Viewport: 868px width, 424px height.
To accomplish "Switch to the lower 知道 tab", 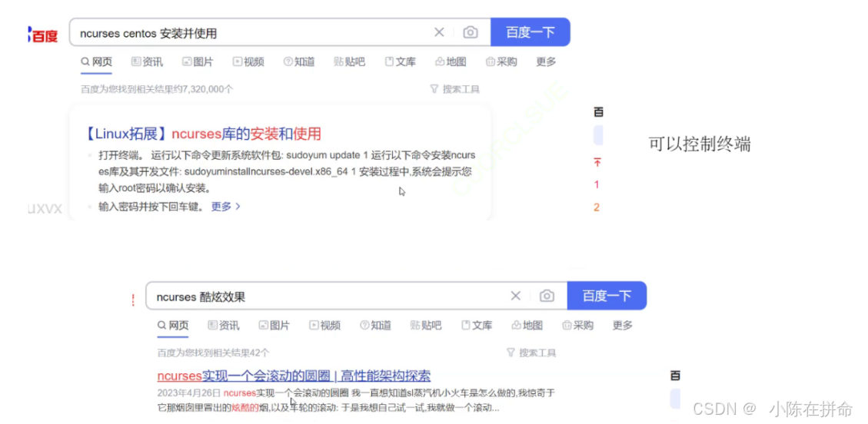I will [375, 326].
